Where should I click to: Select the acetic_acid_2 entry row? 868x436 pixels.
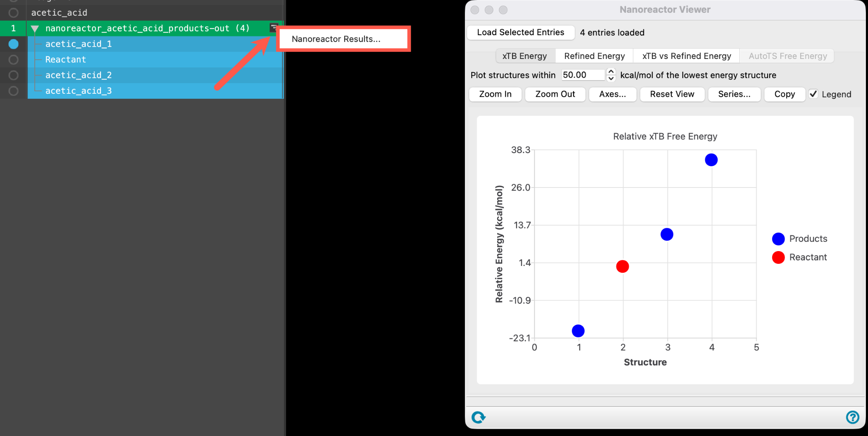[155, 75]
